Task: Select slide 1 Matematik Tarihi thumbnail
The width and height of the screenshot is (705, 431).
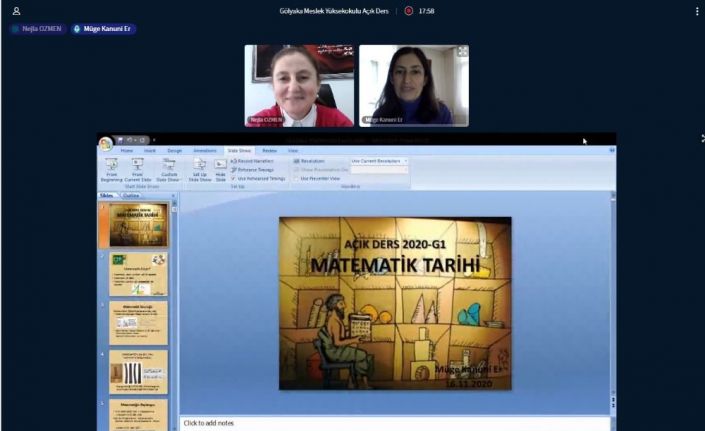Action: point(138,225)
